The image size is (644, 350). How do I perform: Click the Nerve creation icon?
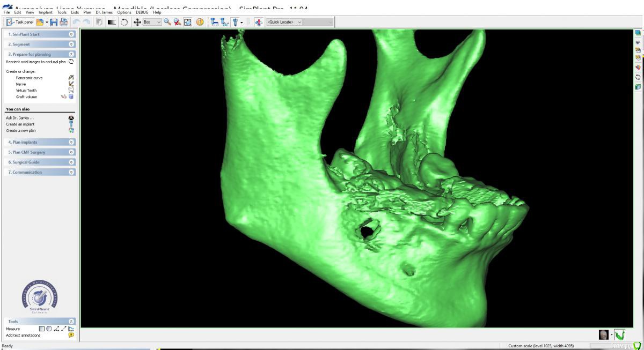(71, 84)
